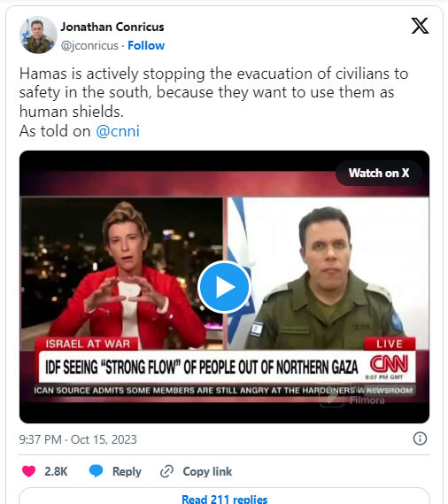This screenshot has width=448, height=504.
Task: Click the X logo icon
Action: pyautogui.click(x=420, y=26)
